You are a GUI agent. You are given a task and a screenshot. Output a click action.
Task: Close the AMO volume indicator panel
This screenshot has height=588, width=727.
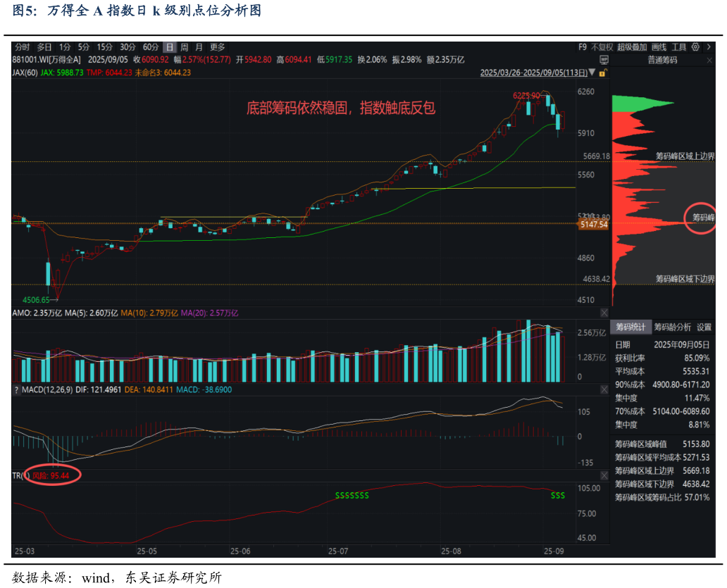[x=604, y=313]
